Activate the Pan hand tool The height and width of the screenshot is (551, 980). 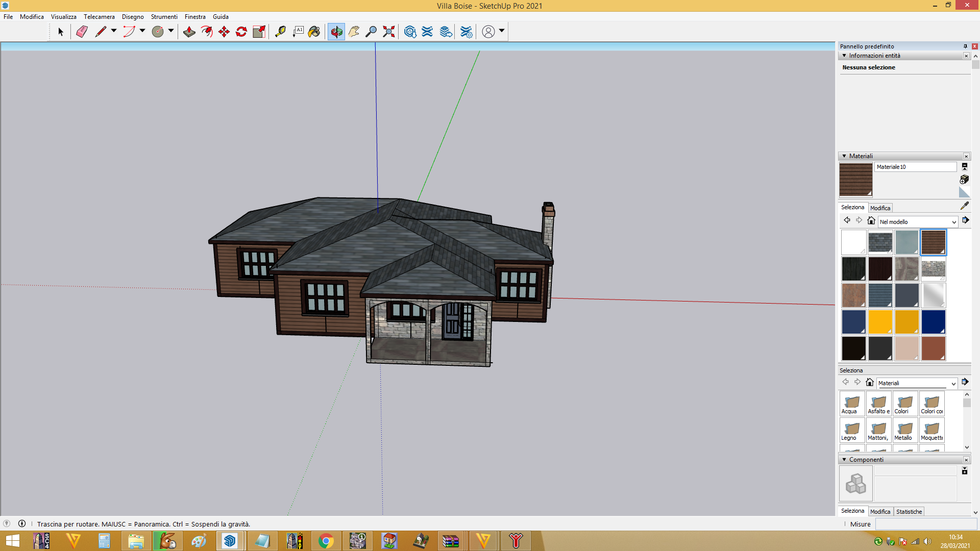point(354,32)
